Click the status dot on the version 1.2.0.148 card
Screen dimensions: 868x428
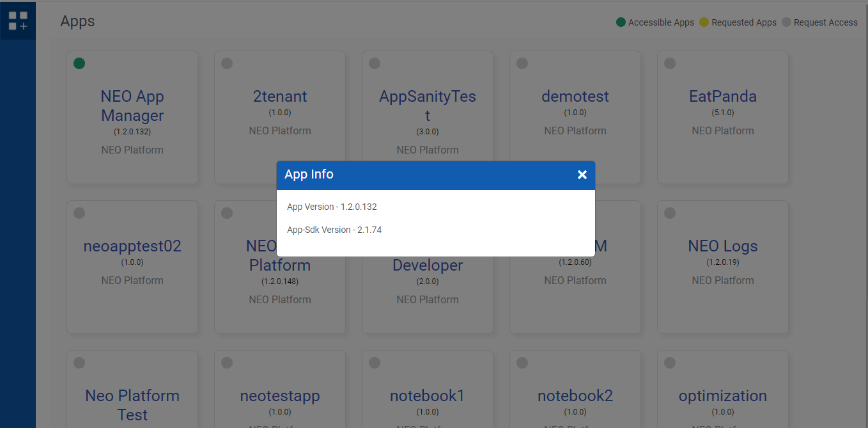[x=227, y=213]
